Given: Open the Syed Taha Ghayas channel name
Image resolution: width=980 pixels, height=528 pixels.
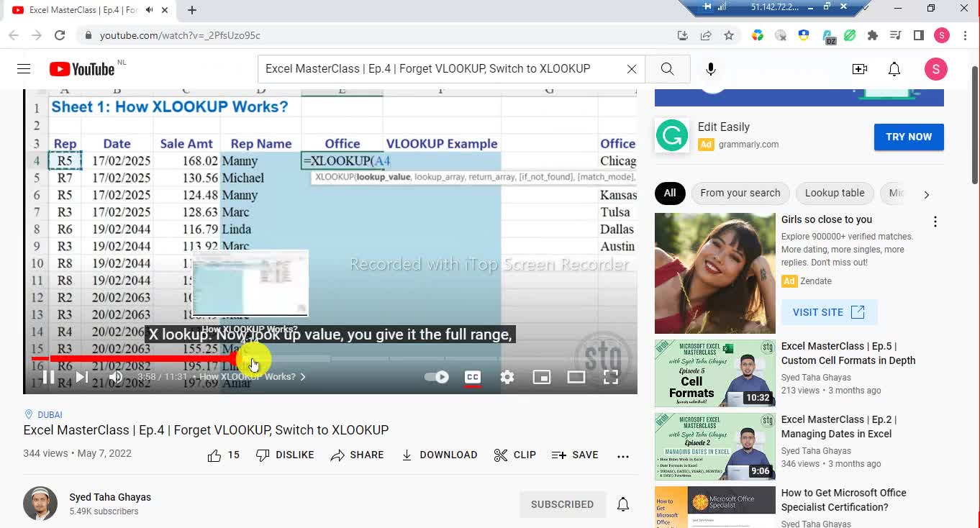Looking at the screenshot, I should coord(110,497).
